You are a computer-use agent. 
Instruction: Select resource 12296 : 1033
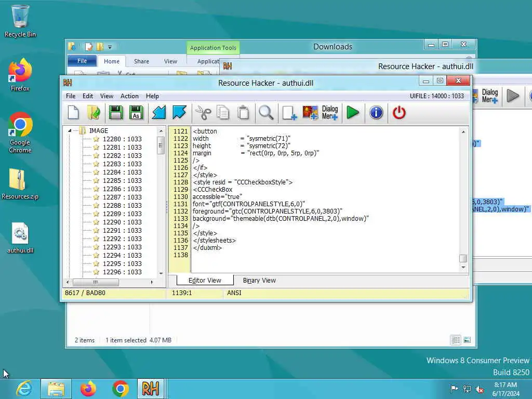click(x=122, y=272)
